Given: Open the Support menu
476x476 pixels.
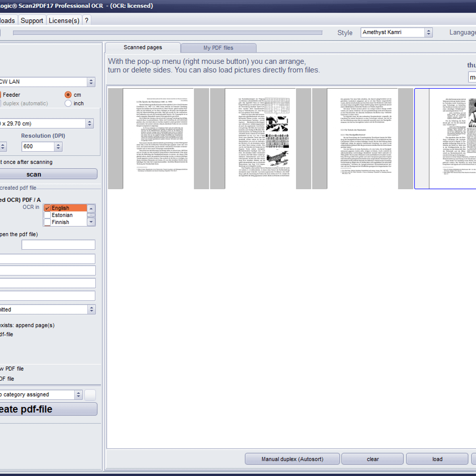Looking at the screenshot, I should coord(32,21).
